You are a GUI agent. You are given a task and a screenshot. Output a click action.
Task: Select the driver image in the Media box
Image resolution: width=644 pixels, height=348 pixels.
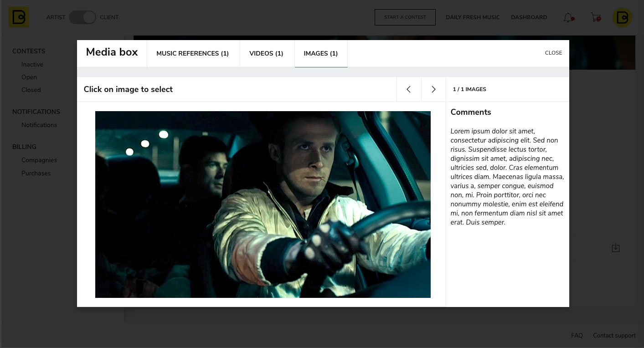click(x=263, y=205)
